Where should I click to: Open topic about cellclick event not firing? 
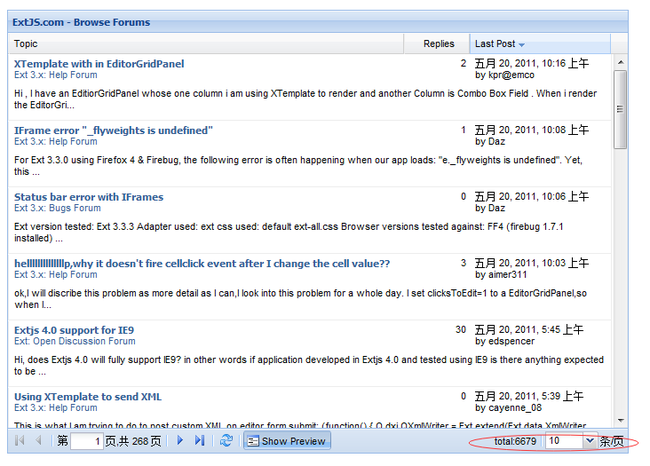tap(202, 264)
